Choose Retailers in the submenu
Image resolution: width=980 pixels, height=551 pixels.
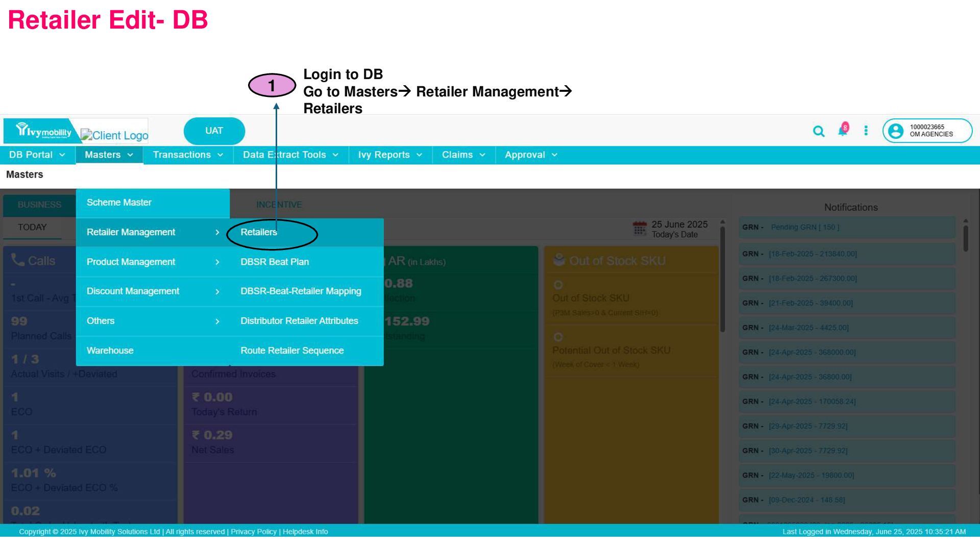click(307, 233)
